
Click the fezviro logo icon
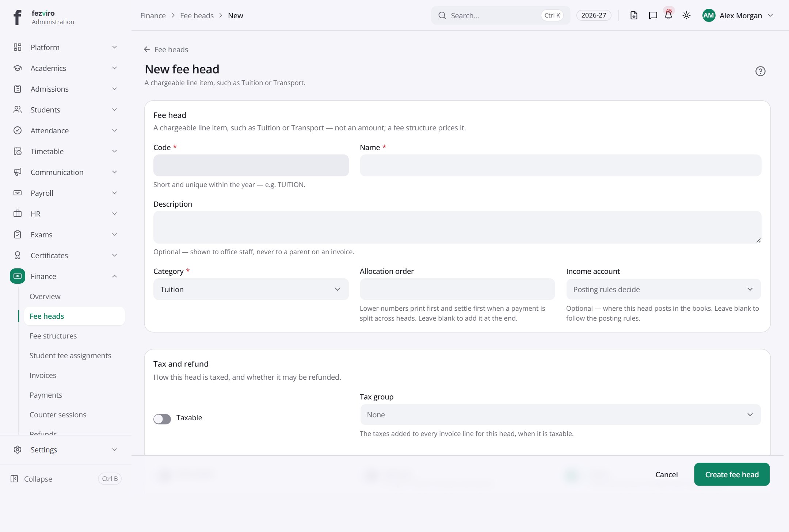point(17,17)
